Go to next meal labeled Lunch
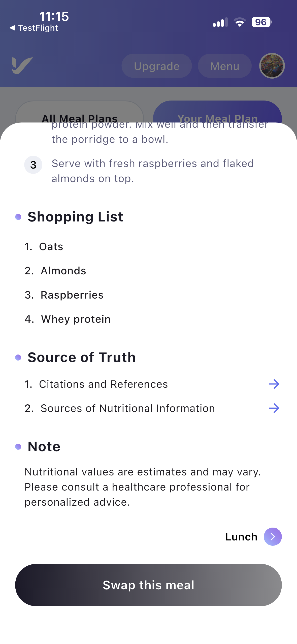Screen dimensions: 297x644 pyautogui.click(x=241, y=537)
